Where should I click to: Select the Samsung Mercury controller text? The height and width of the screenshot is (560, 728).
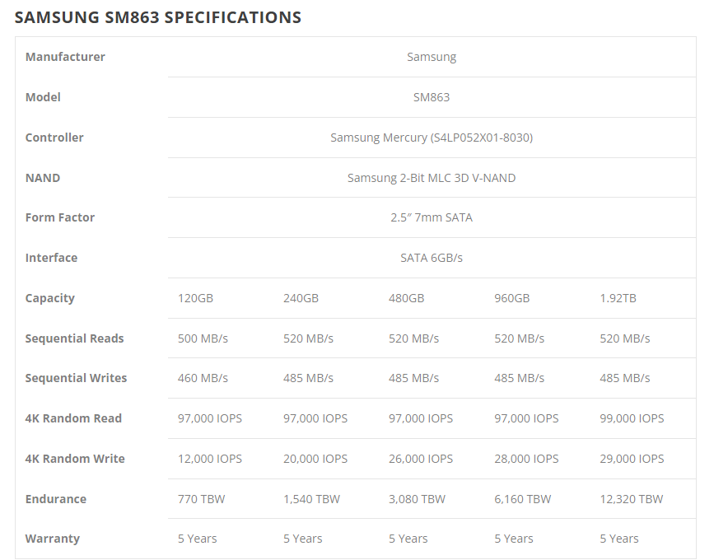click(x=432, y=138)
